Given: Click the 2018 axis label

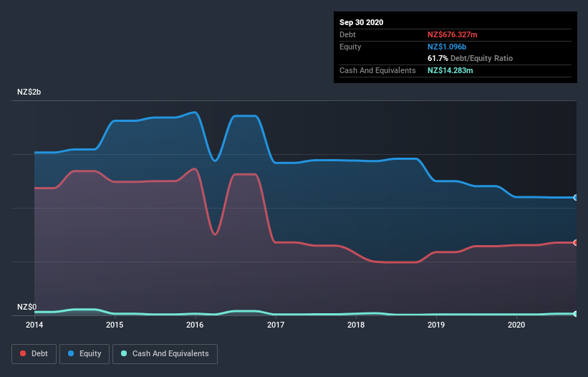Looking at the screenshot, I should (356, 325).
